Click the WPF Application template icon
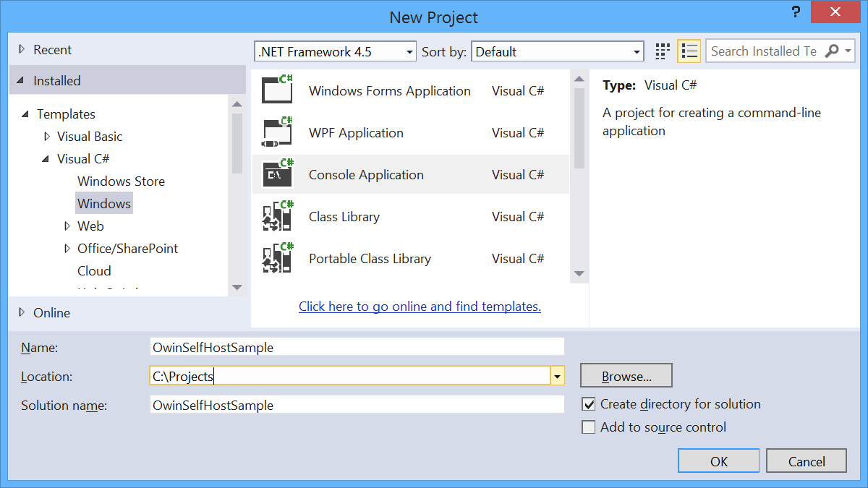 [x=277, y=132]
